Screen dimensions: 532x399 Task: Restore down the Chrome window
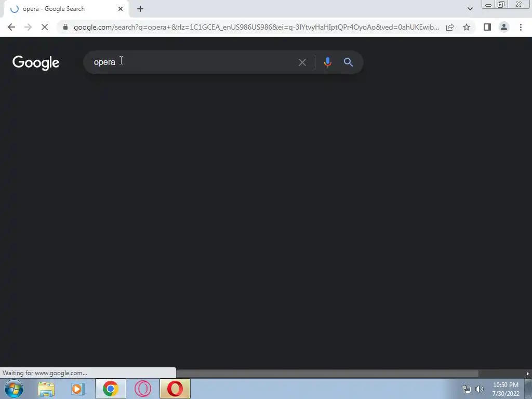501,5
